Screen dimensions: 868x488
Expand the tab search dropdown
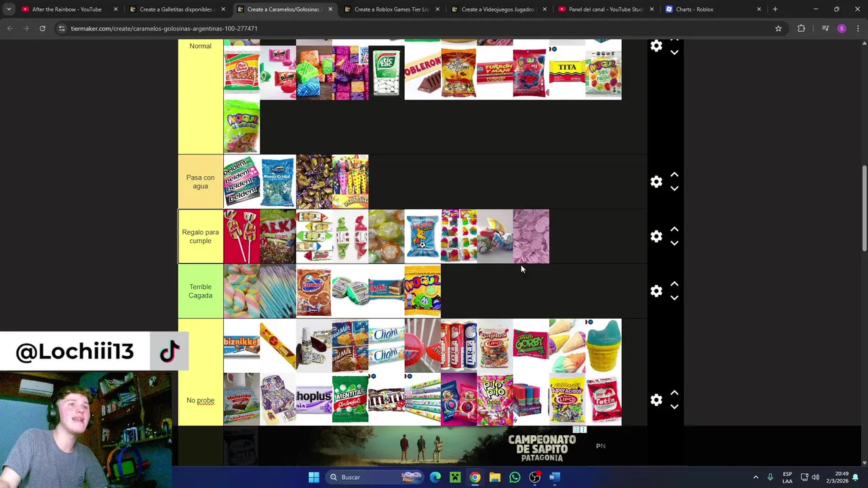(x=8, y=9)
